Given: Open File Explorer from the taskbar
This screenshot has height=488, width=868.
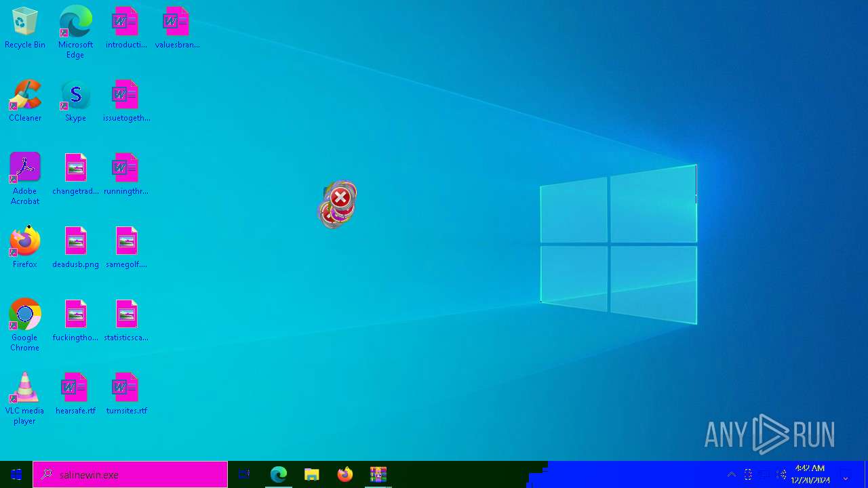Looking at the screenshot, I should (311, 474).
